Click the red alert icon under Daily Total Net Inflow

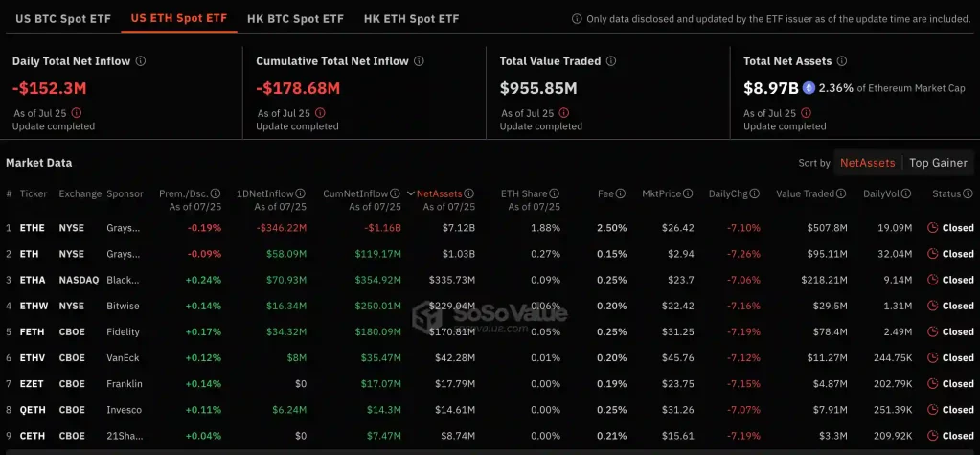coord(77,113)
